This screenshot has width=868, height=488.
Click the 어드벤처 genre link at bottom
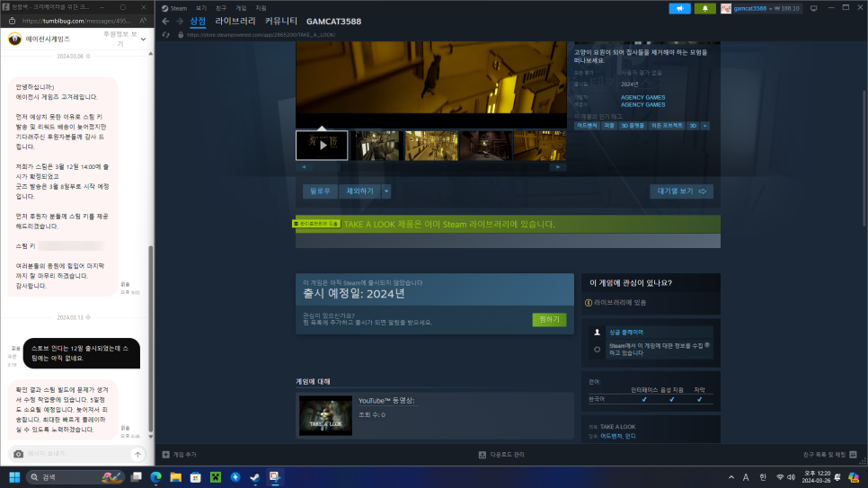(x=611, y=436)
